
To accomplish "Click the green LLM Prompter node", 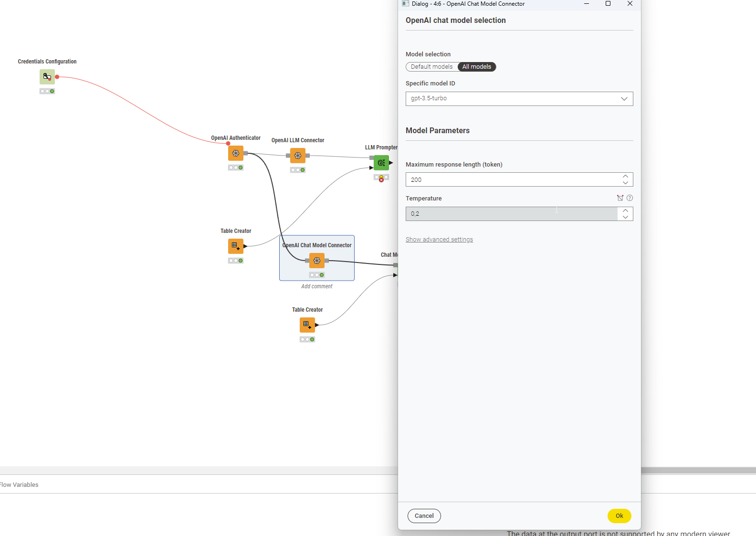I will (381, 163).
